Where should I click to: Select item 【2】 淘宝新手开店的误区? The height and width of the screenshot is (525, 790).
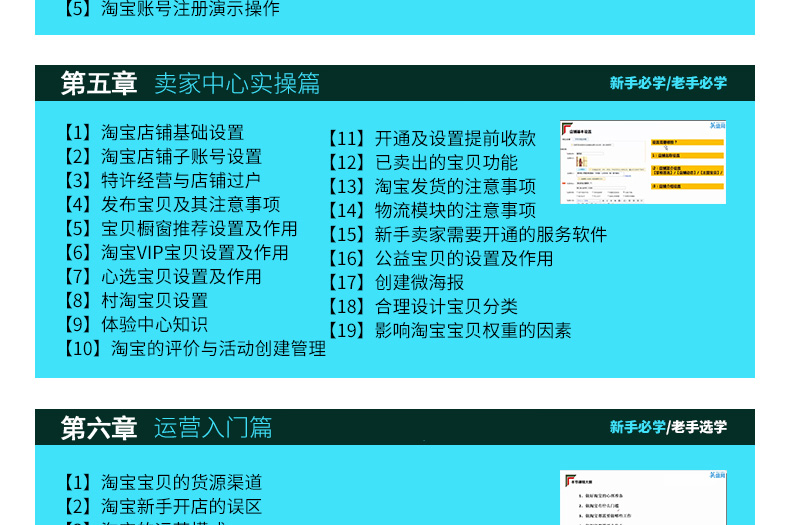pyautogui.click(x=162, y=506)
